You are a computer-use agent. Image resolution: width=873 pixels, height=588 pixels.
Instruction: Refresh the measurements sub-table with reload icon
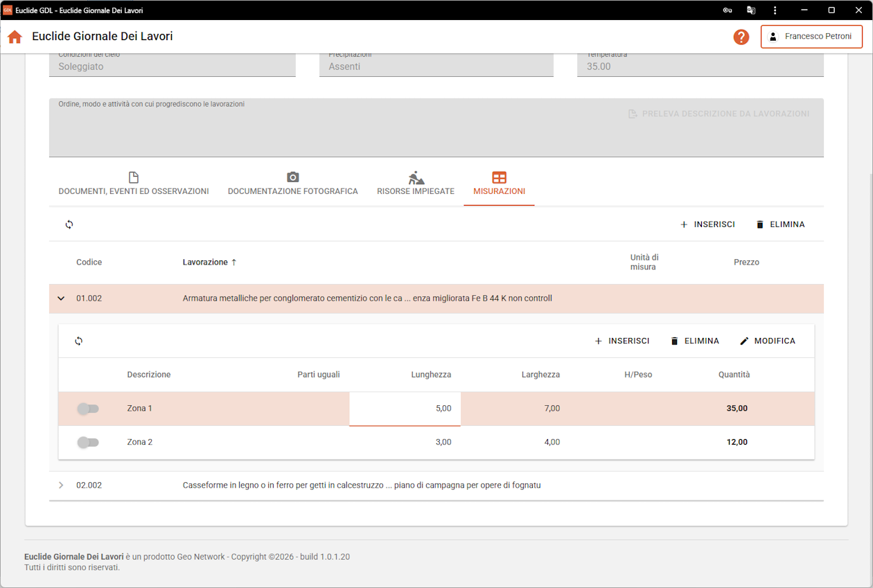[79, 341]
